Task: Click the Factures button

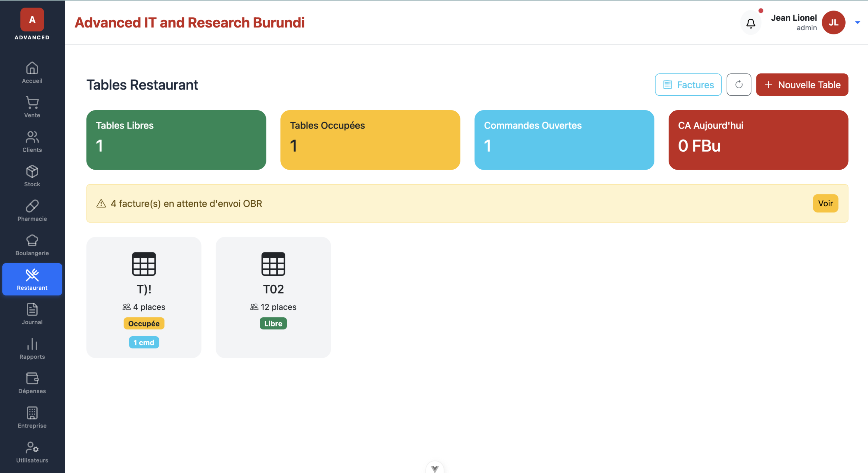Action: (x=688, y=84)
